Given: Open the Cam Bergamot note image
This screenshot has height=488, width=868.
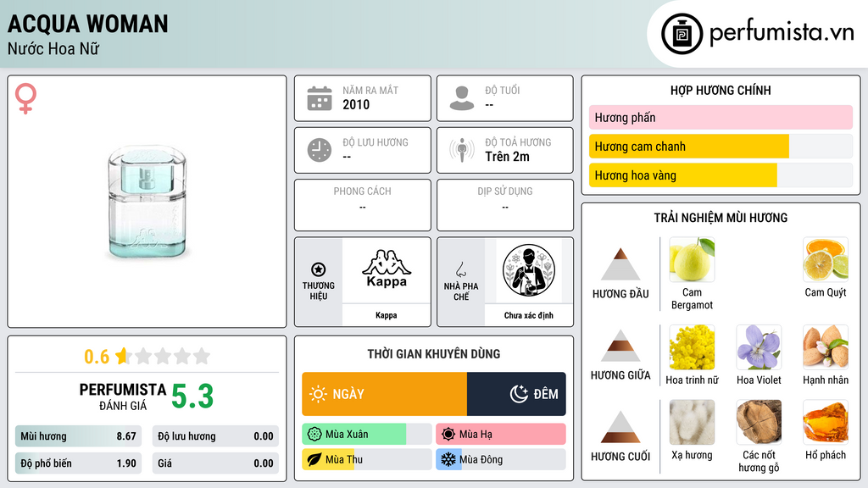Looking at the screenshot, I should [692, 260].
